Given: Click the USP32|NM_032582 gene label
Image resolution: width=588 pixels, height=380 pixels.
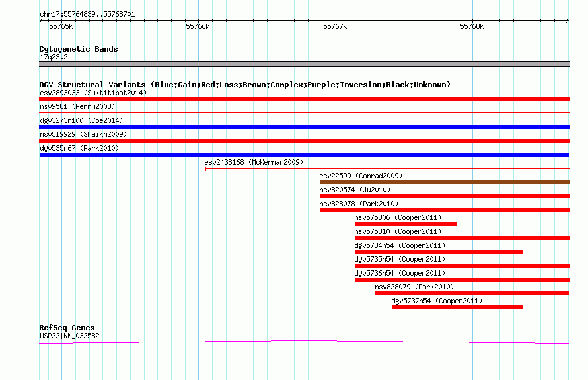Looking at the screenshot, I should [70, 336].
